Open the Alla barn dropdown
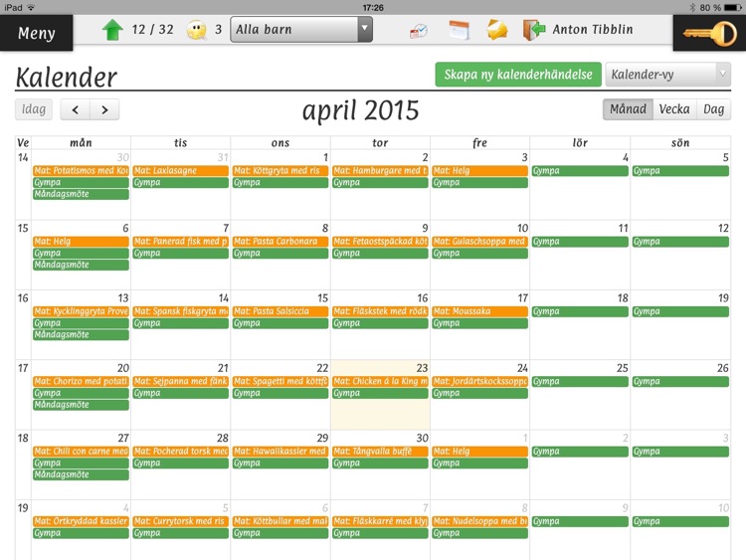The width and height of the screenshot is (746, 560). (300, 30)
